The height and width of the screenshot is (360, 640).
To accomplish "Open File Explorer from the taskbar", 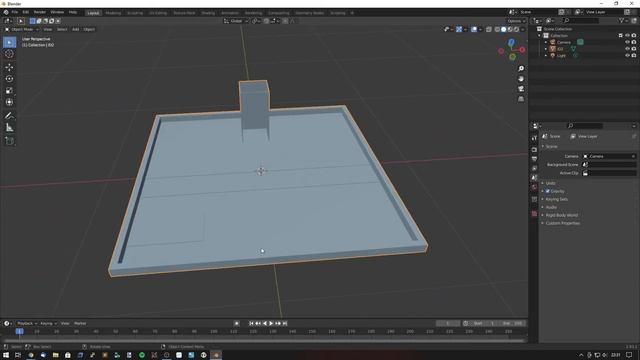I will tap(56, 355).
